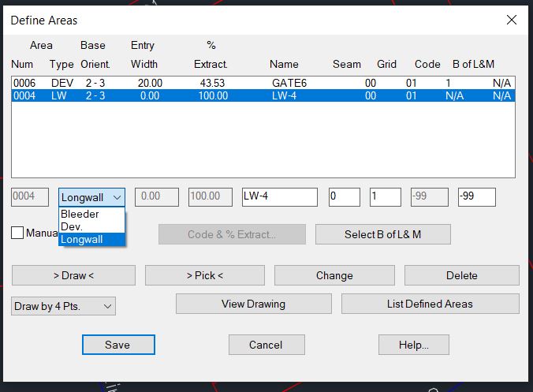Delete the selected area

461,275
